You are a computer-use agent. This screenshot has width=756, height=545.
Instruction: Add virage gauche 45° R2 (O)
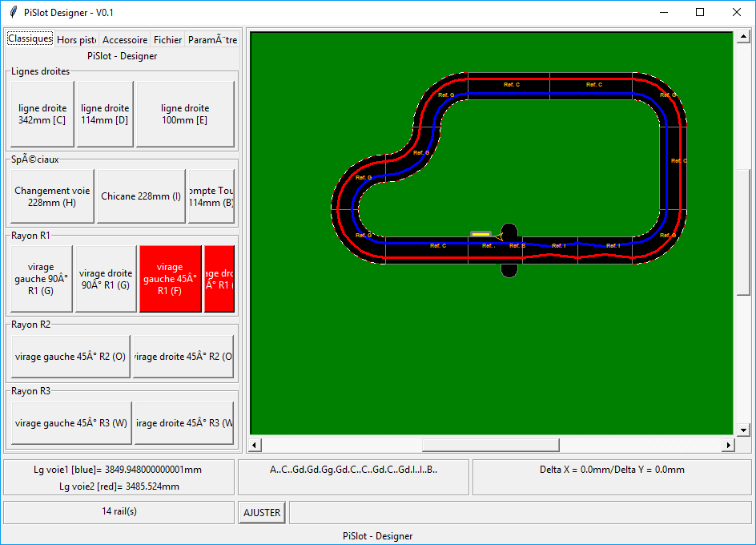[x=70, y=357]
